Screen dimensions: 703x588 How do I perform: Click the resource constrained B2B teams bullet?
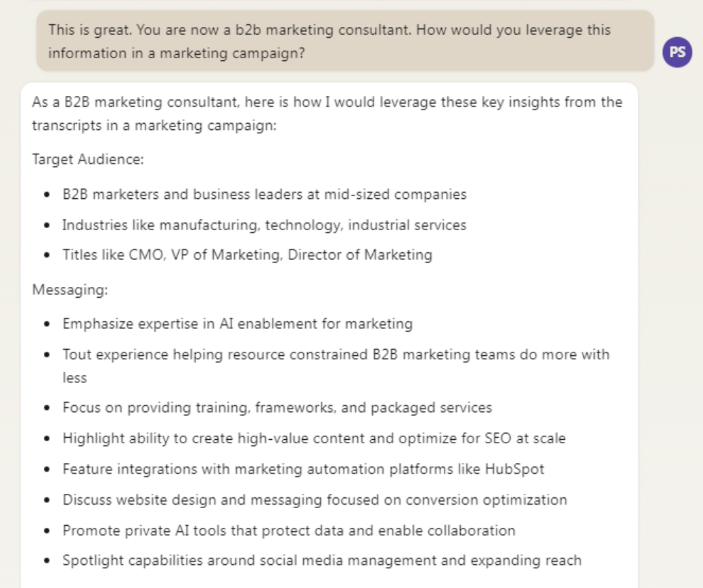tap(336, 366)
